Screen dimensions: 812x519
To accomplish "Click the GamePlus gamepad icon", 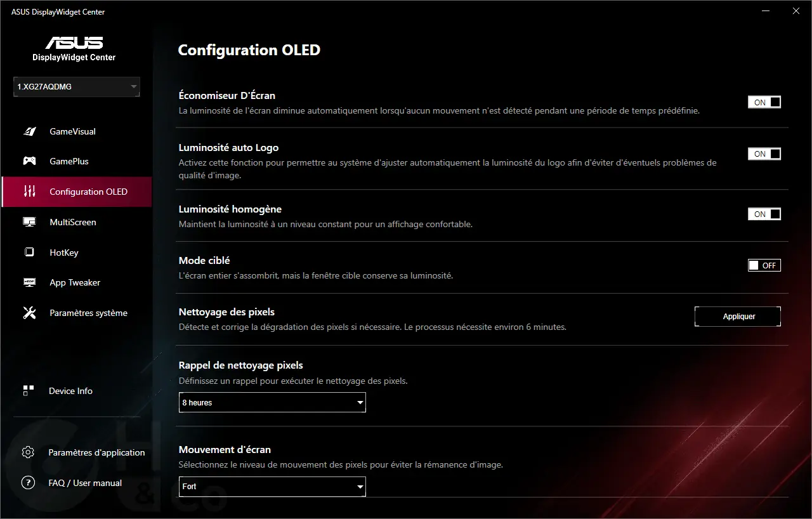I will [x=29, y=161].
